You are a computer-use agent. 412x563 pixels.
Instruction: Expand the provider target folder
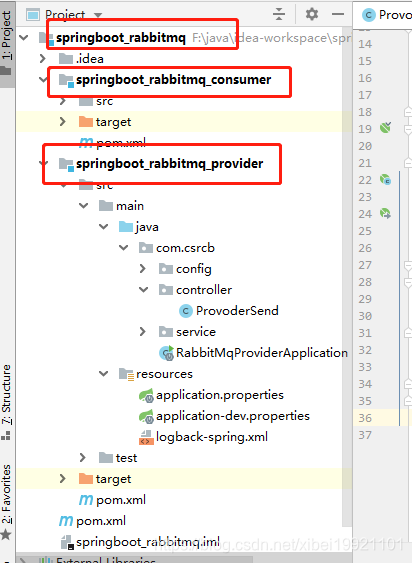tap(63, 479)
